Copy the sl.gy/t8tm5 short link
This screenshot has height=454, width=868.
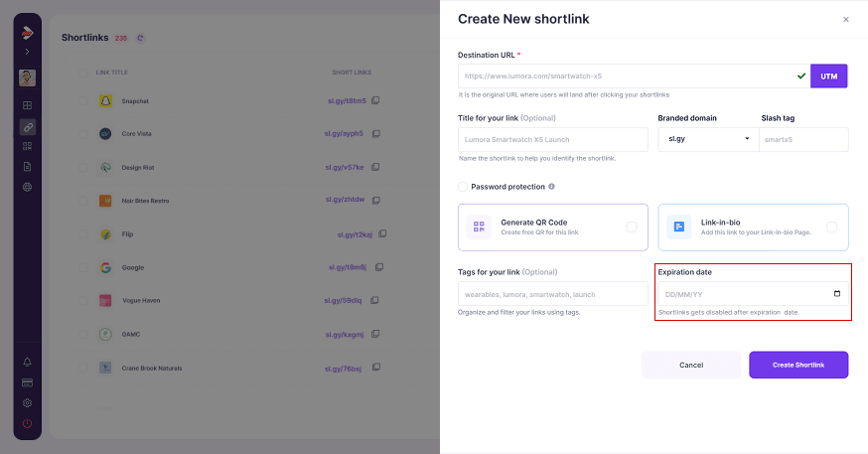[375, 100]
